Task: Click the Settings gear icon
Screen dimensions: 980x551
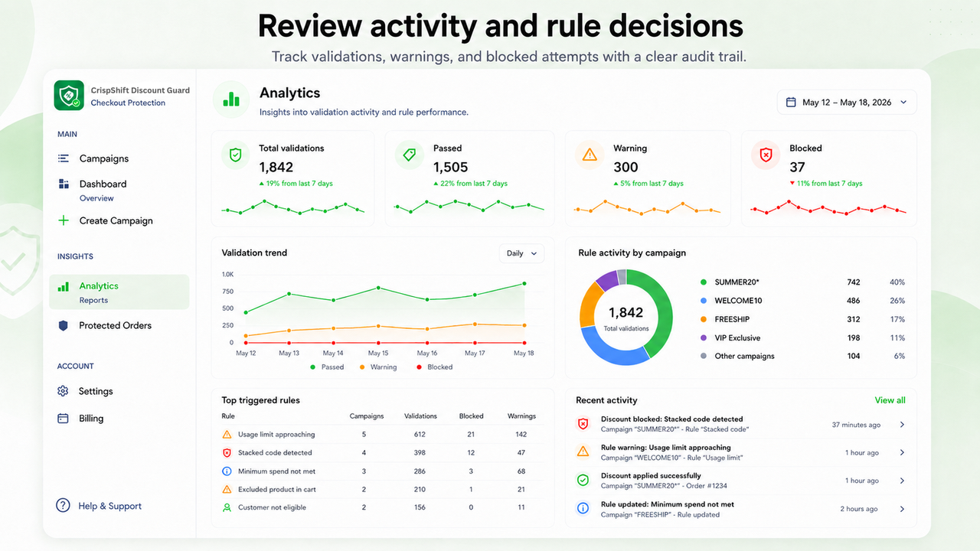Action: (x=64, y=391)
